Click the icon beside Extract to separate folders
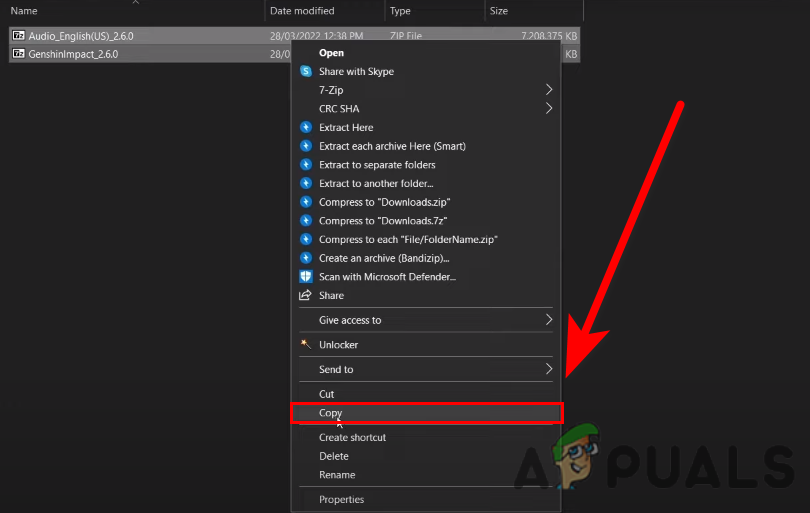This screenshot has width=810, height=513. point(306,164)
